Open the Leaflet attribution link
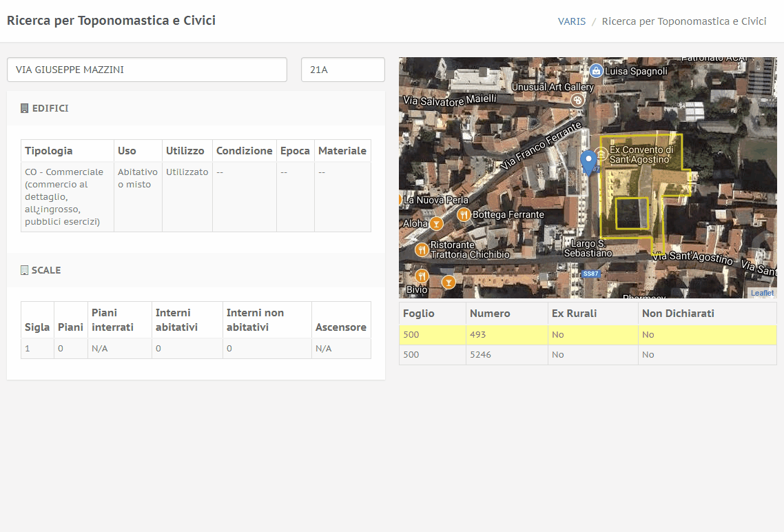 click(762, 293)
